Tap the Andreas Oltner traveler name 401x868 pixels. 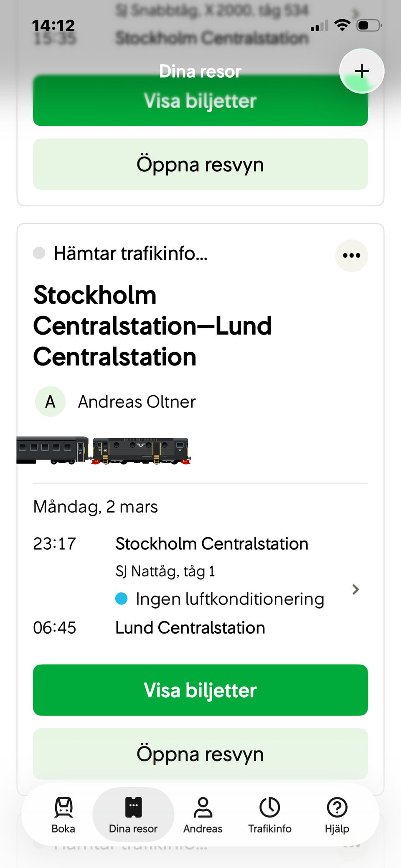point(137,402)
